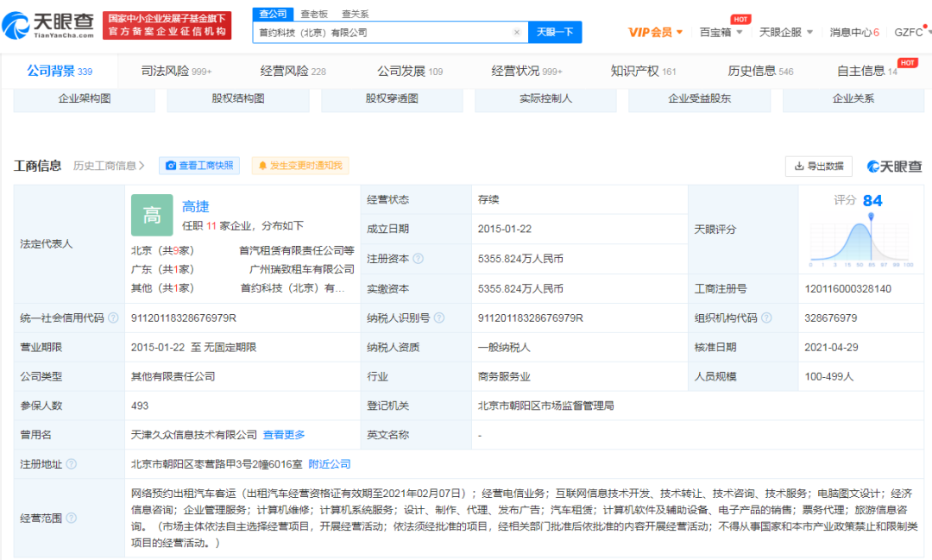Click the help icon next to 注册资本
This screenshot has width=932, height=560.
[418, 259]
